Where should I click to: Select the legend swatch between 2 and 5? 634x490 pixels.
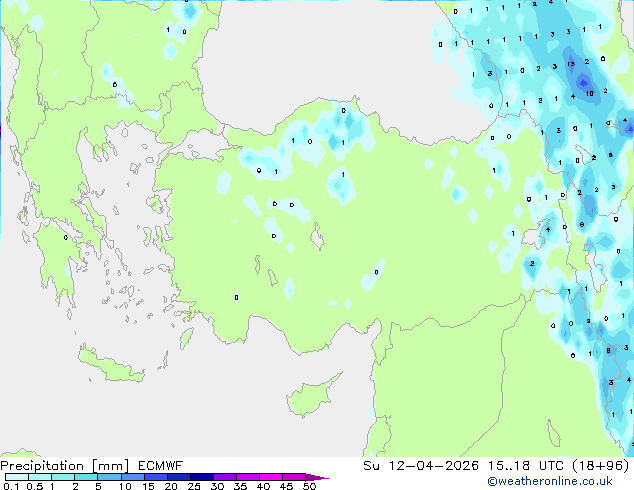[86, 477]
